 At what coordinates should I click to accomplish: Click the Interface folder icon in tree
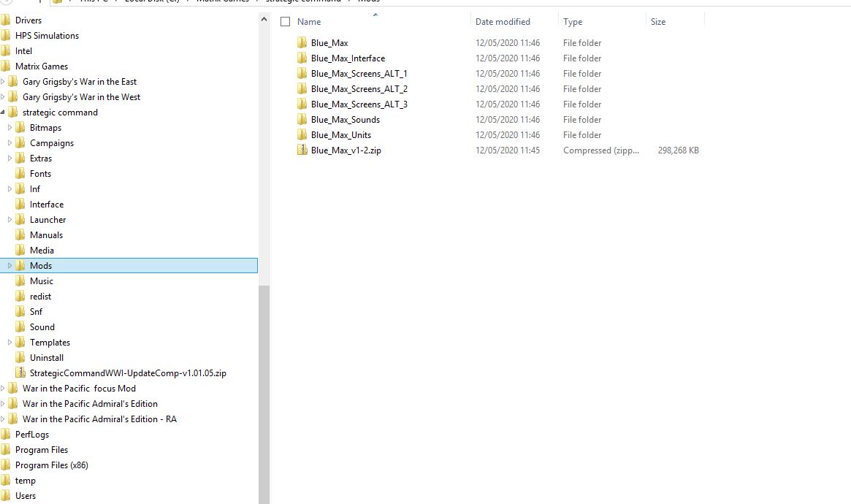(x=20, y=205)
